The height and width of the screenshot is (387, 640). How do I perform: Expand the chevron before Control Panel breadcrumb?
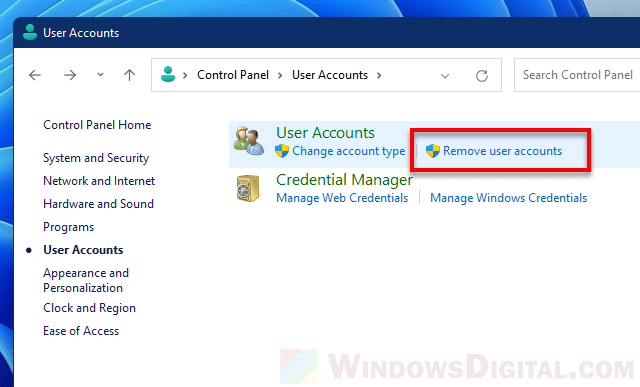pyautogui.click(x=185, y=75)
